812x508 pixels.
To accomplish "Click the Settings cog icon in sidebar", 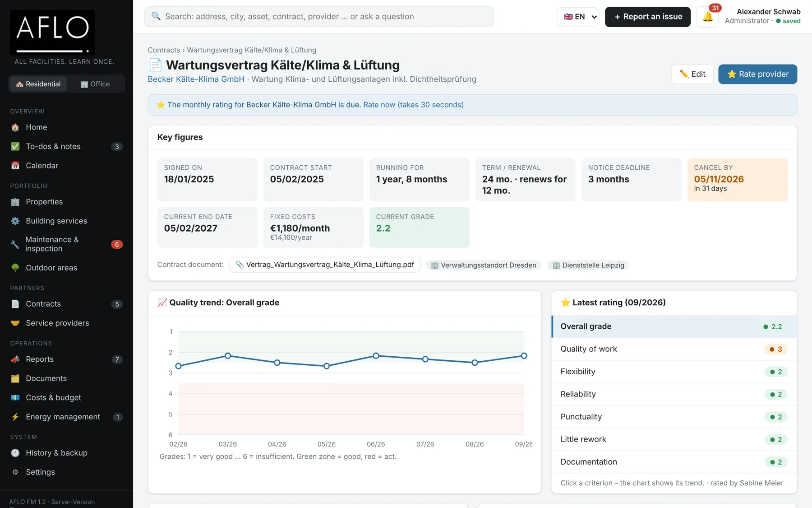I will point(15,472).
